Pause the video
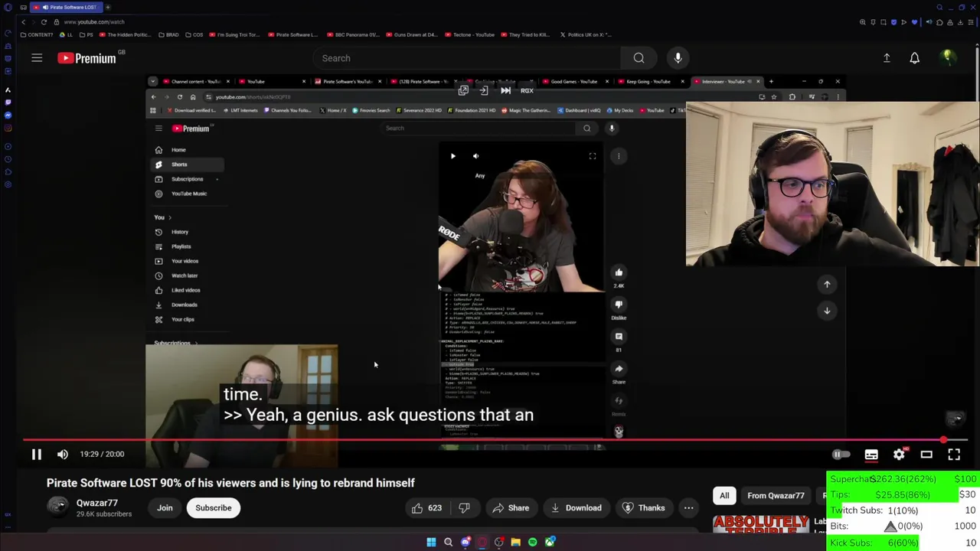Viewport: 980px width, 551px height. pyautogui.click(x=36, y=454)
